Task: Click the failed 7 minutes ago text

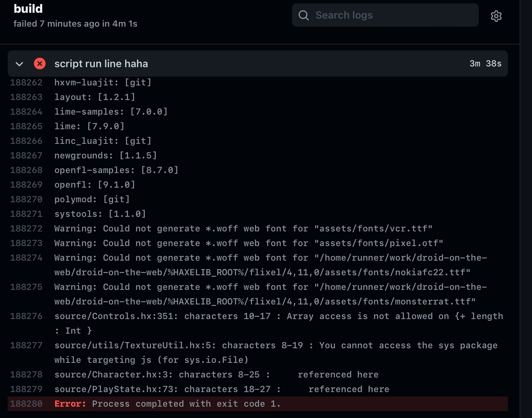Action: 75,23
